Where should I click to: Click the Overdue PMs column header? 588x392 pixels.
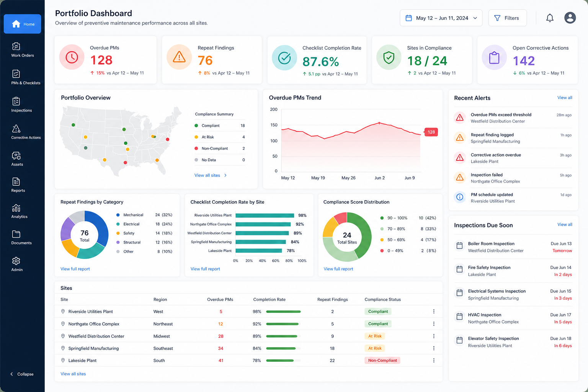(220, 300)
